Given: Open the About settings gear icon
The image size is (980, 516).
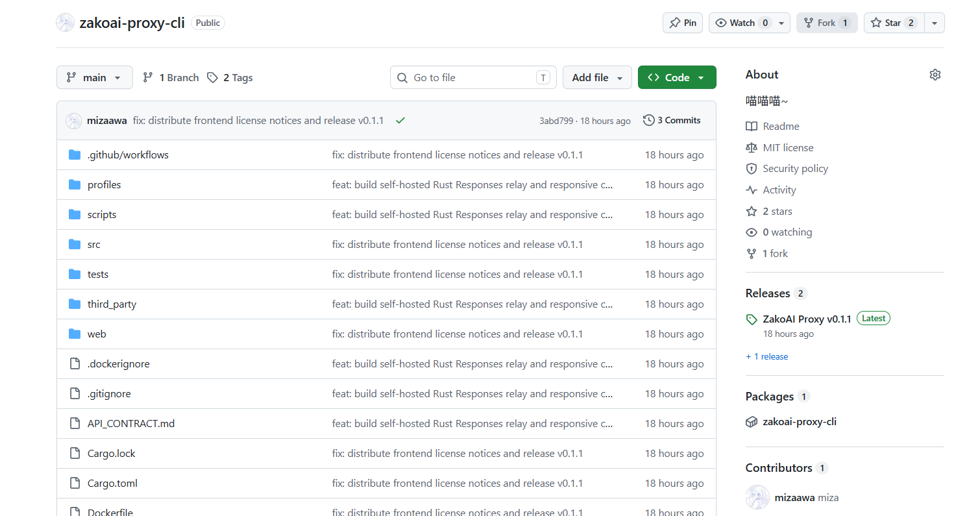Looking at the screenshot, I should point(935,75).
